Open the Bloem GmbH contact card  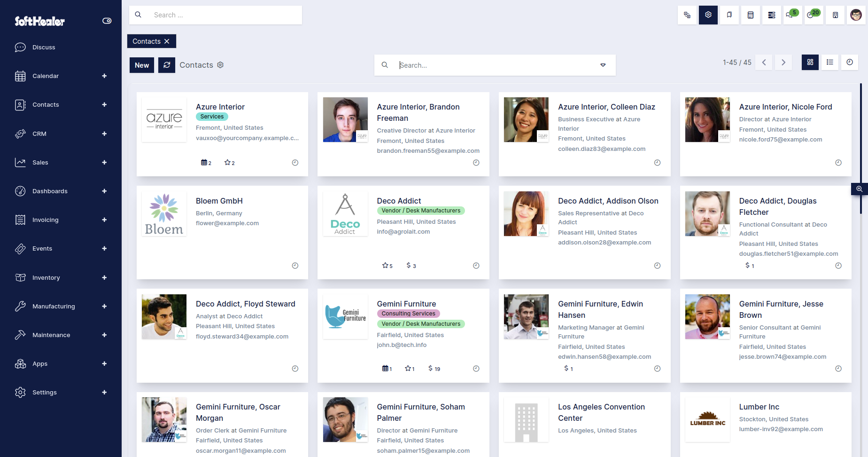pyautogui.click(x=222, y=232)
